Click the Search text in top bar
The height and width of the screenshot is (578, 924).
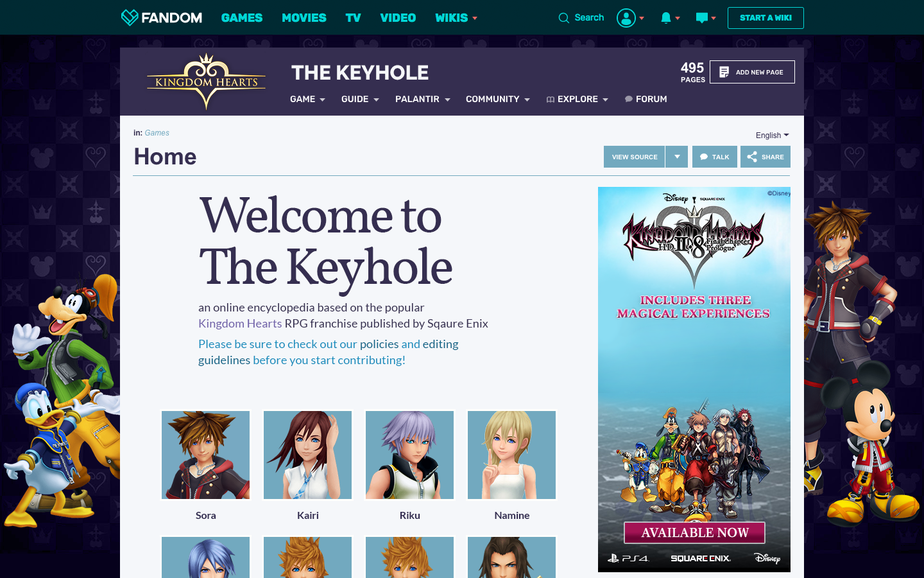589,18
